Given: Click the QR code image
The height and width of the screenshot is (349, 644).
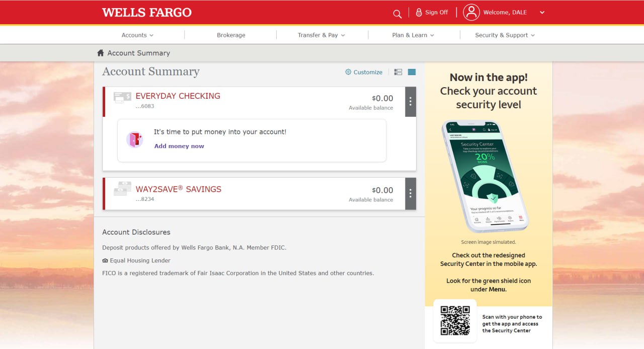Looking at the screenshot, I should (455, 320).
